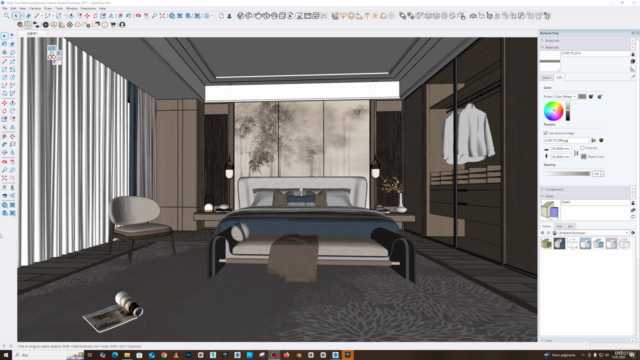This screenshot has height=360, width=640.
Task: Open dropdown arrow next to Select tool
Action: point(21,16)
